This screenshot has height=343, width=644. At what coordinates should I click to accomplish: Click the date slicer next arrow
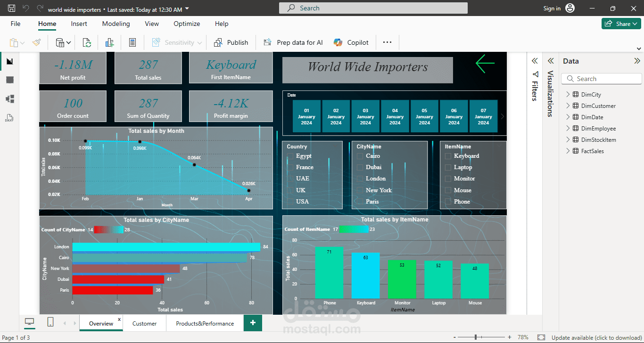[x=503, y=116]
